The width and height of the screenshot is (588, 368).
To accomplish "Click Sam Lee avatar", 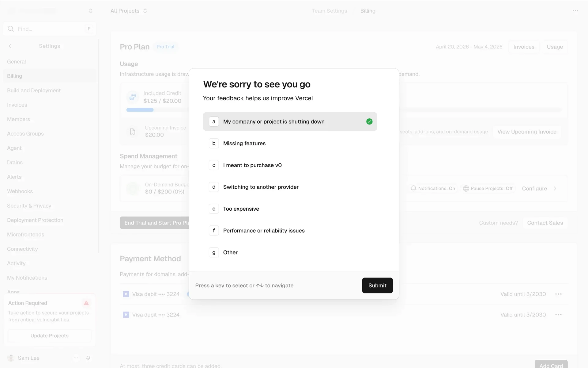I will [x=11, y=358].
